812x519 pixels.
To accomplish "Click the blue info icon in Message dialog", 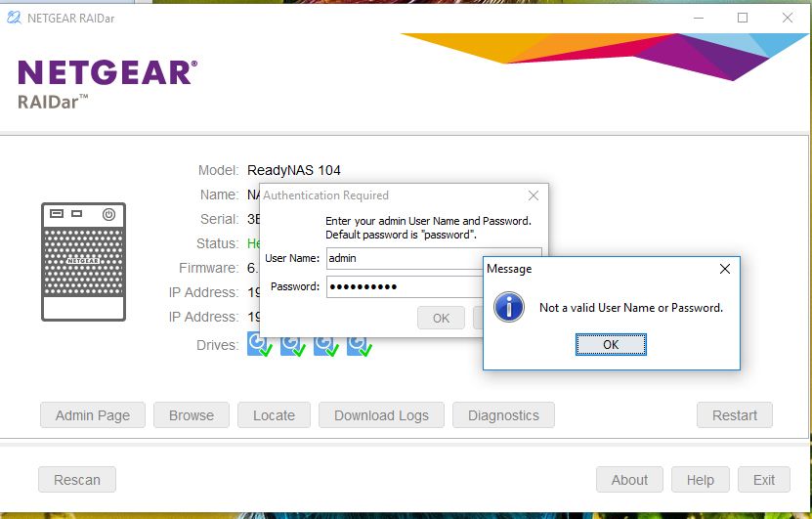I will click(508, 307).
